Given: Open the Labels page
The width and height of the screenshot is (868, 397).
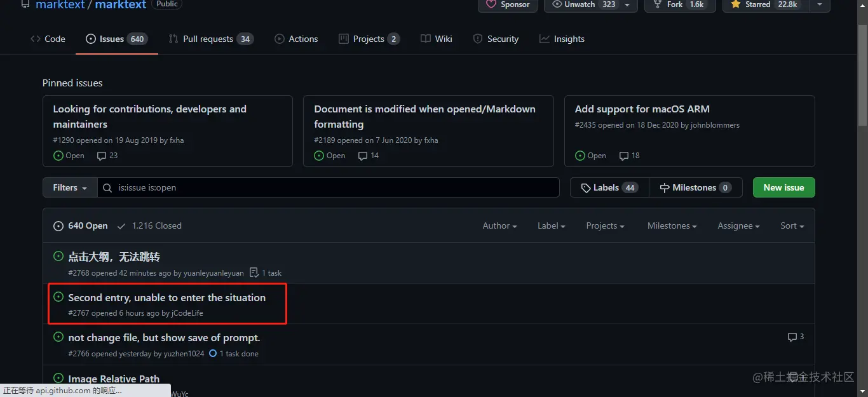Looking at the screenshot, I should pyautogui.click(x=609, y=187).
